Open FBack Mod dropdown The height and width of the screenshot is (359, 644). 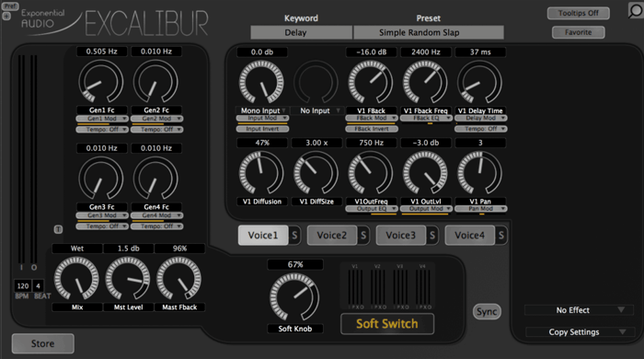(372, 119)
